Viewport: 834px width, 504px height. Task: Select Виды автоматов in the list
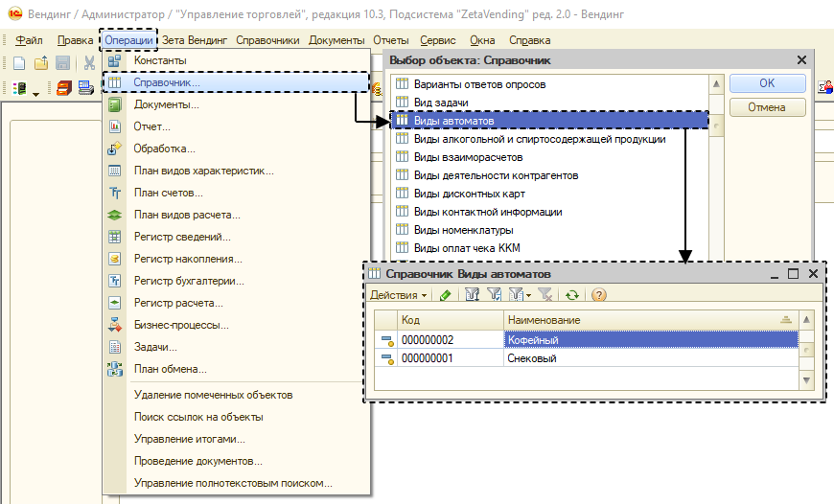coord(550,121)
